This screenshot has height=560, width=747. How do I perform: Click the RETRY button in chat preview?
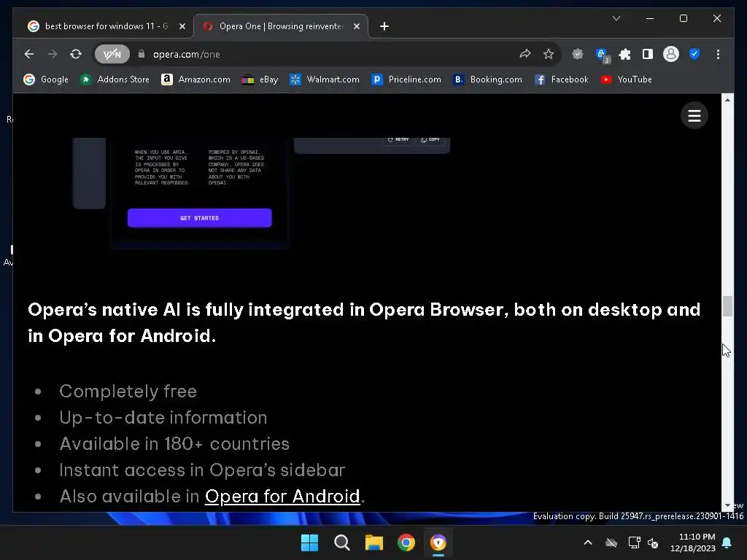tap(398, 140)
